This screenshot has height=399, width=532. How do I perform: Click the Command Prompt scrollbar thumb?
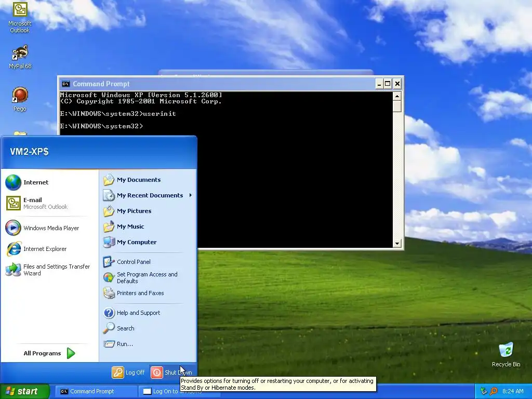[397, 106]
